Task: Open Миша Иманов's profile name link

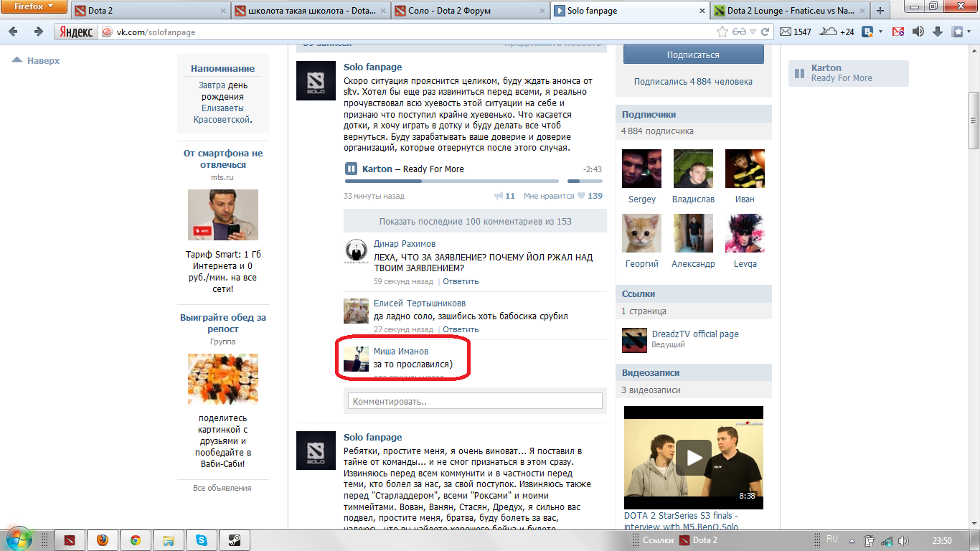Action: tap(401, 351)
